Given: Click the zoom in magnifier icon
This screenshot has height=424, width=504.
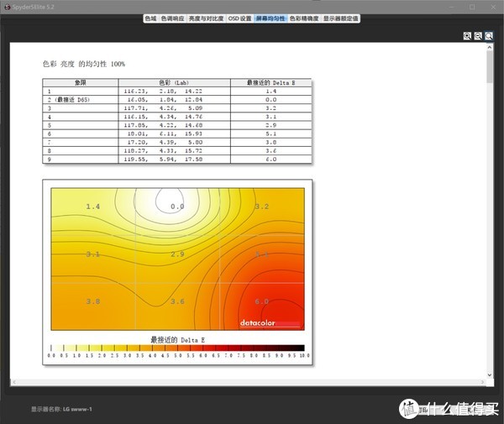Looking at the screenshot, I should (x=468, y=36).
